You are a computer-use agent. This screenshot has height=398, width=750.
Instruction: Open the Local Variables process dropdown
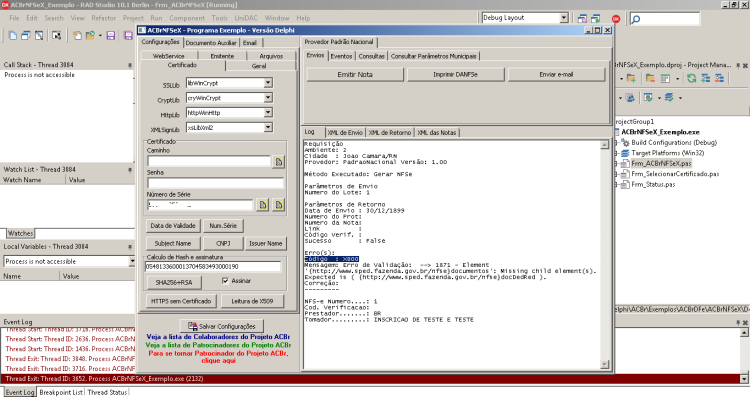(x=132, y=261)
